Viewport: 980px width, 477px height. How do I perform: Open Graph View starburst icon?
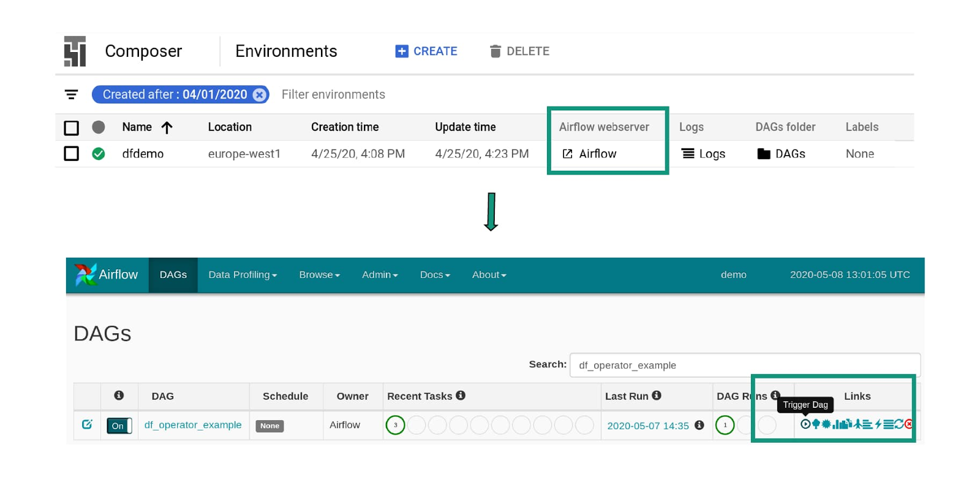pos(826,424)
